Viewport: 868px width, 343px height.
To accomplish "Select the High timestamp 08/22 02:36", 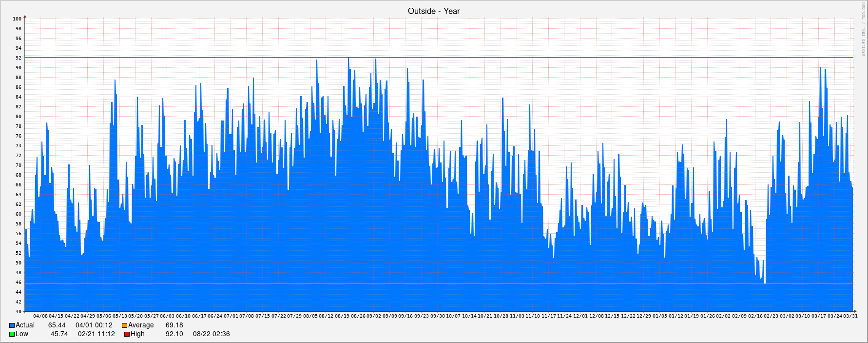I will click(x=211, y=334).
